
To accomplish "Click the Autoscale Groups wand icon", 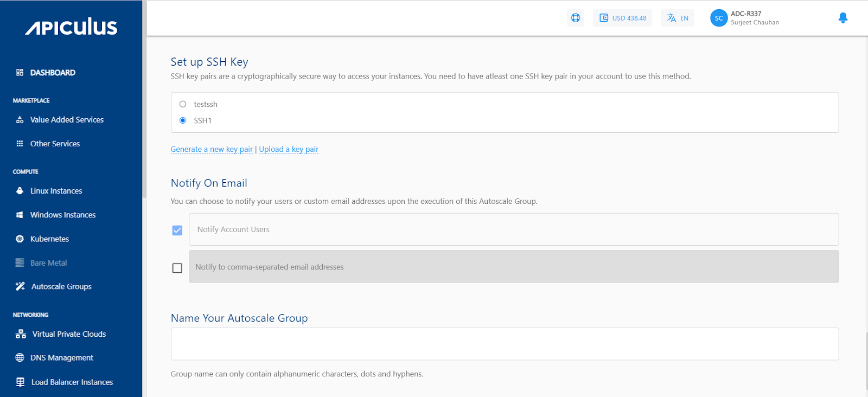I will pos(20,286).
